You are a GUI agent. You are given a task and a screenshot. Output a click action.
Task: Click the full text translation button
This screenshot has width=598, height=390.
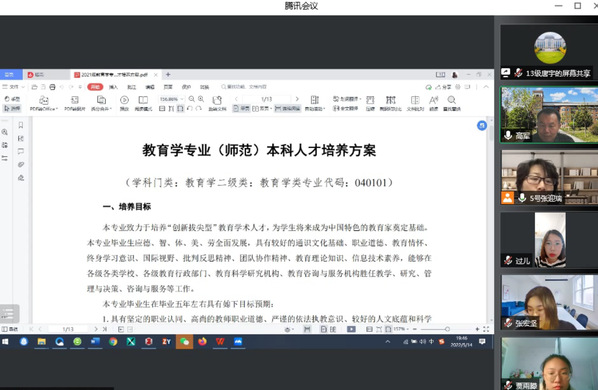[x=346, y=109]
